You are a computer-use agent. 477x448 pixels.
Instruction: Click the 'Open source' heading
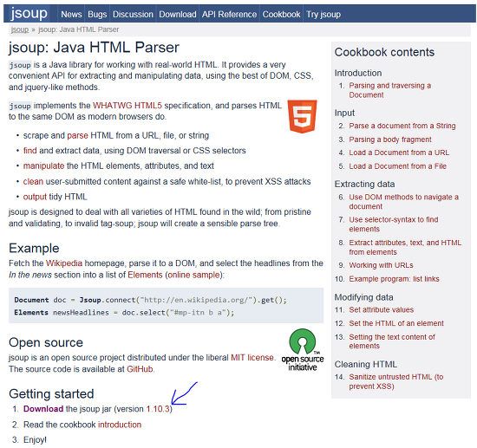click(46, 342)
